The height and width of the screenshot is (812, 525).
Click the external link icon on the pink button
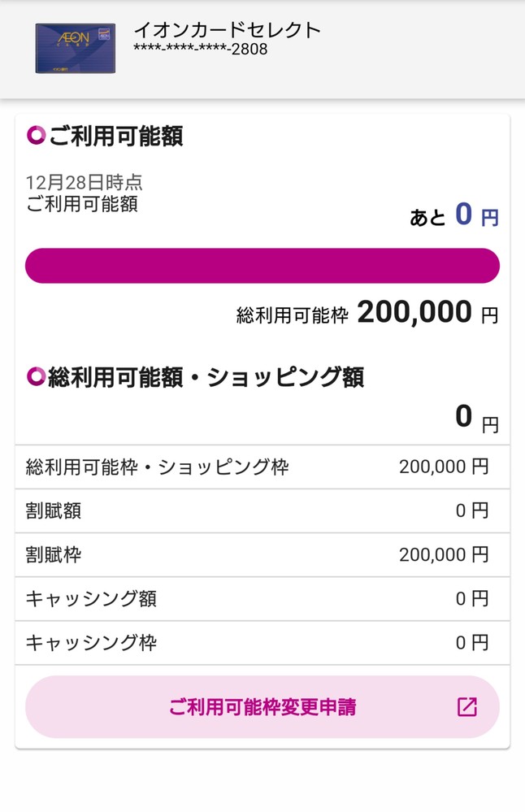[467, 707]
